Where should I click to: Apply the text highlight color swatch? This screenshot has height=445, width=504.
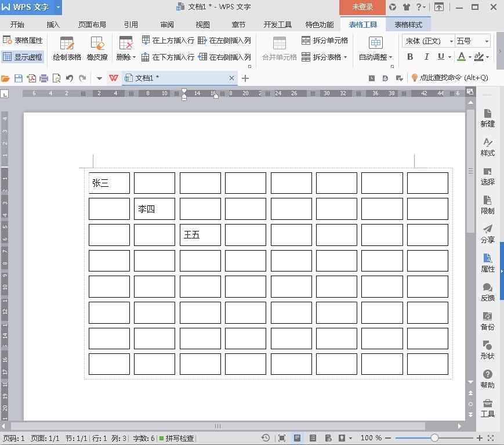coord(479,57)
